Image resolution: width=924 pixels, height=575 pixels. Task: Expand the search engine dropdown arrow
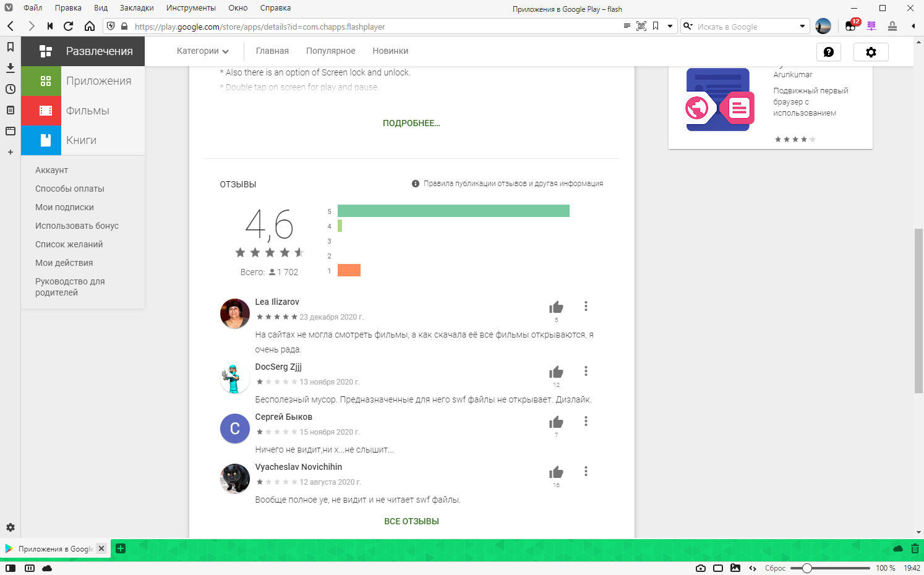tap(802, 27)
